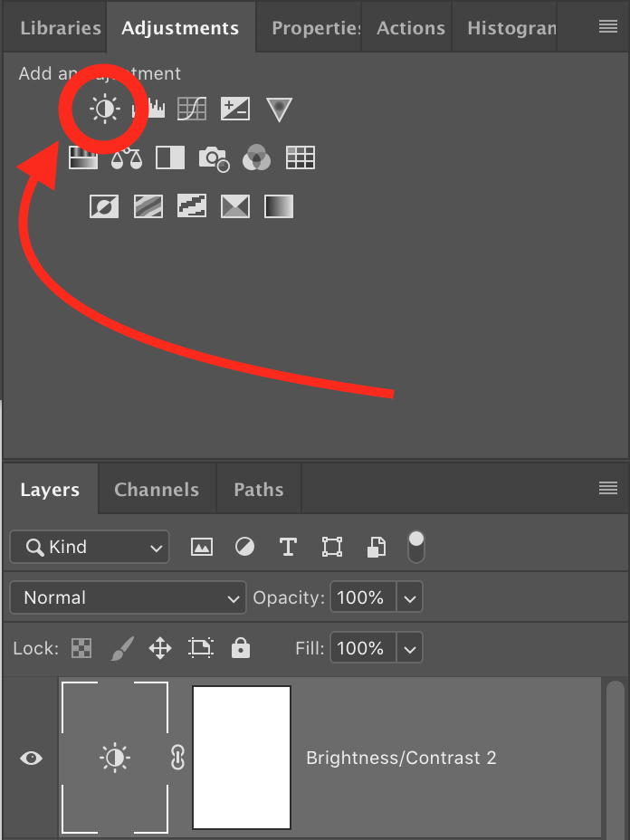The width and height of the screenshot is (630, 840).
Task: Filter layers by smart objects
Action: coord(376,547)
